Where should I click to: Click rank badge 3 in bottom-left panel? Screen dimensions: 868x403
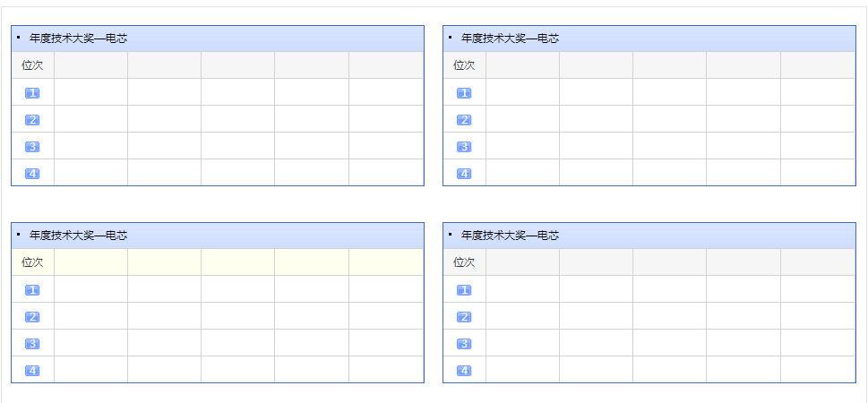click(x=32, y=344)
